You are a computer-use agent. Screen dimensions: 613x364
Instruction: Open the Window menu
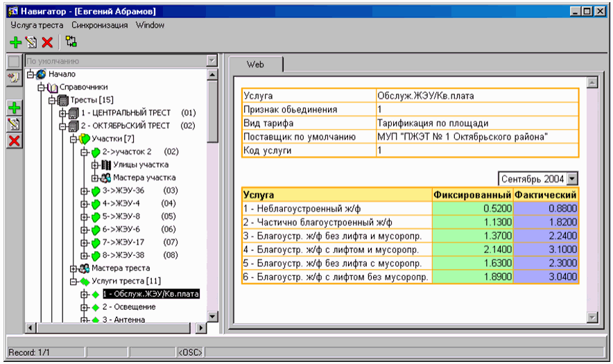coord(150,25)
